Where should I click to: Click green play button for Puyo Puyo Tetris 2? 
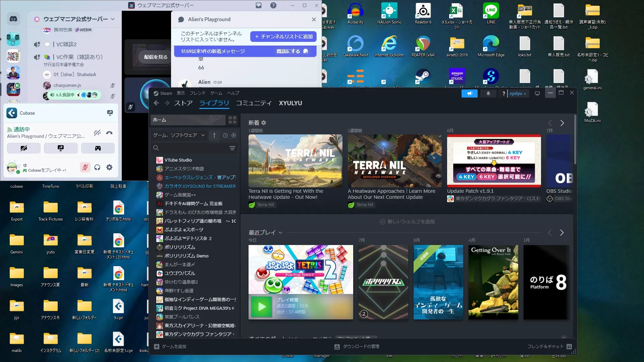point(262,306)
